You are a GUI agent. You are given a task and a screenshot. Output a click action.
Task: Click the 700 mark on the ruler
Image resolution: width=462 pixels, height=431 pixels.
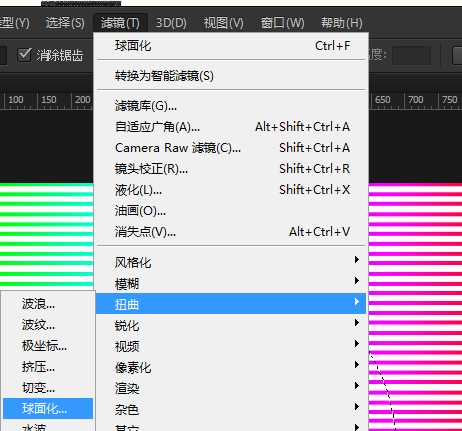(x=416, y=99)
